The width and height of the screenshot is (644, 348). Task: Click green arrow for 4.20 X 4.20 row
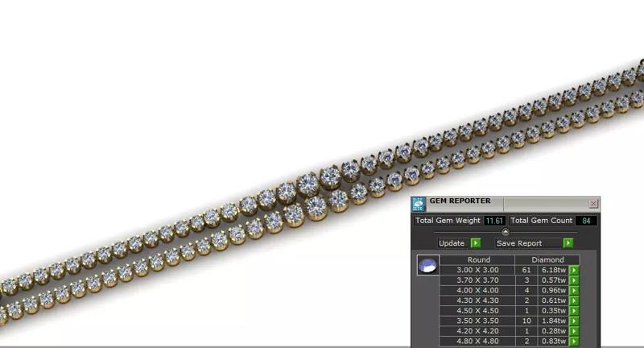(574, 331)
